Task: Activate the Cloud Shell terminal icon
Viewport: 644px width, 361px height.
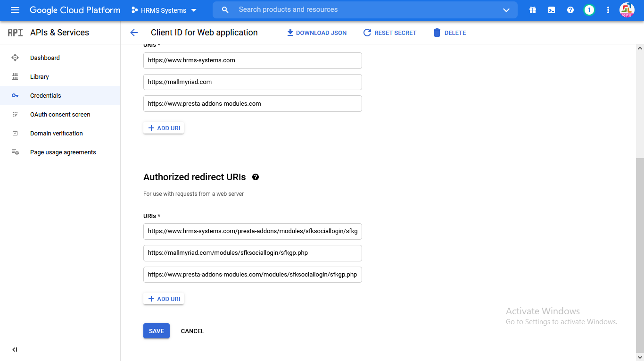Action: pos(552,10)
